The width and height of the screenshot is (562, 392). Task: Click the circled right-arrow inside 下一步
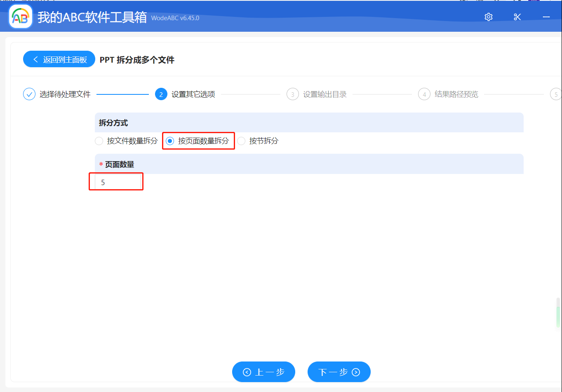coord(355,372)
